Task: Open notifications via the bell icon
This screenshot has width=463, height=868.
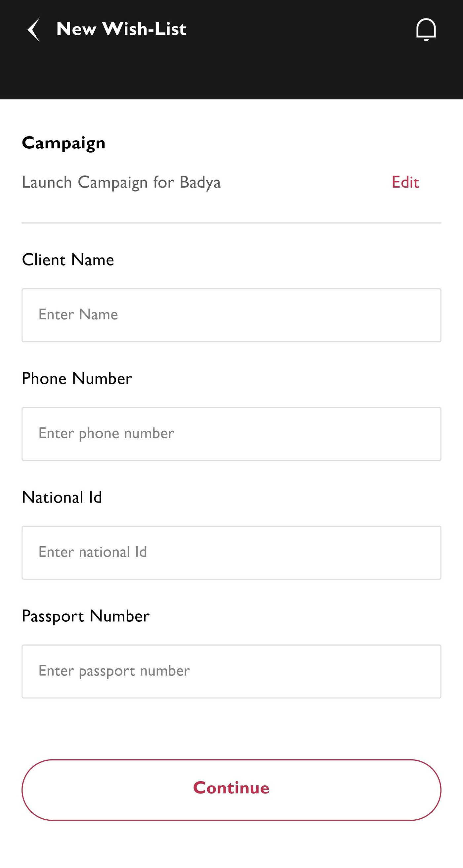Action: (x=426, y=30)
